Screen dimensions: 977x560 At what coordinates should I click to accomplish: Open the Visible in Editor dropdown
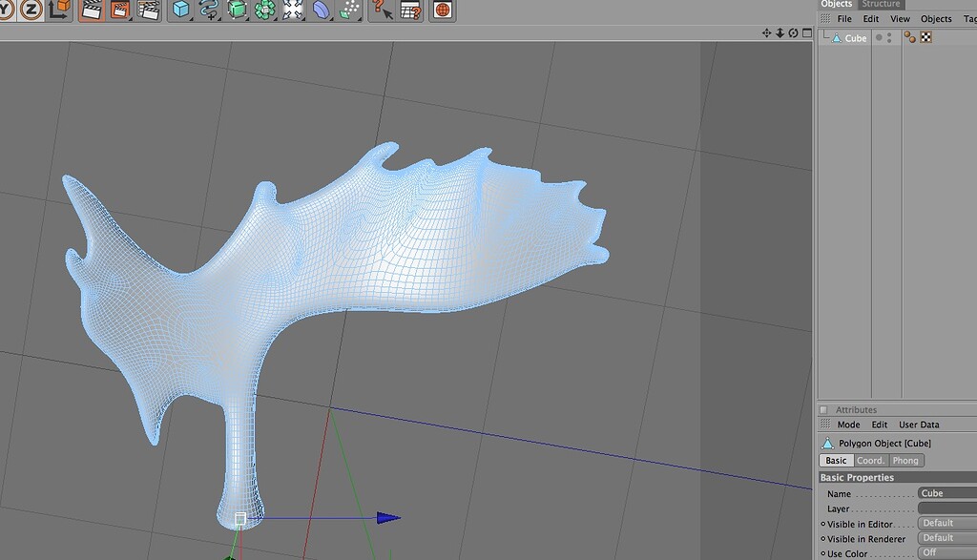click(946, 523)
